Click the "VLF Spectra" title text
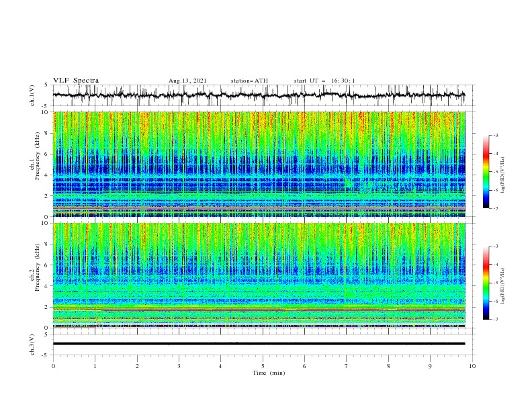Screen dimensions: 532x411 tap(76, 81)
